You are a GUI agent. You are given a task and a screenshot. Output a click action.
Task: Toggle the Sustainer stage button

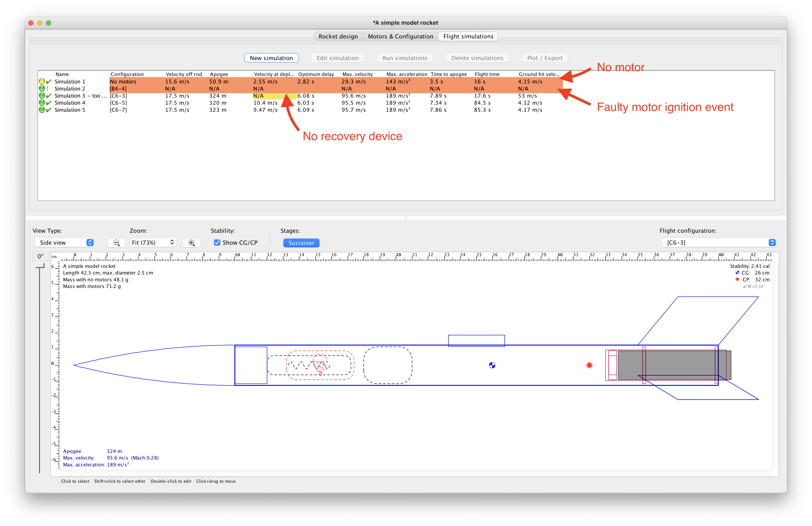[x=301, y=243]
